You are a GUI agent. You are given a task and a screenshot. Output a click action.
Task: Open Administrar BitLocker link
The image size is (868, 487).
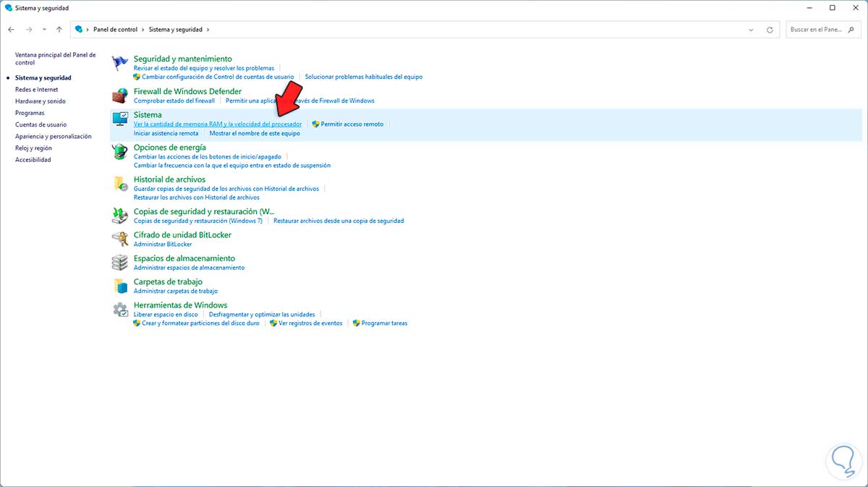click(163, 245)
